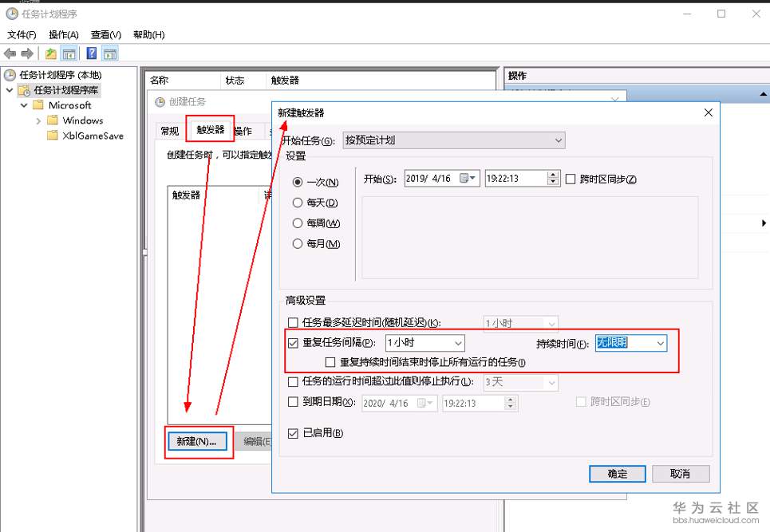Click the export list folder toolbar icon

(x=49, y=54)
